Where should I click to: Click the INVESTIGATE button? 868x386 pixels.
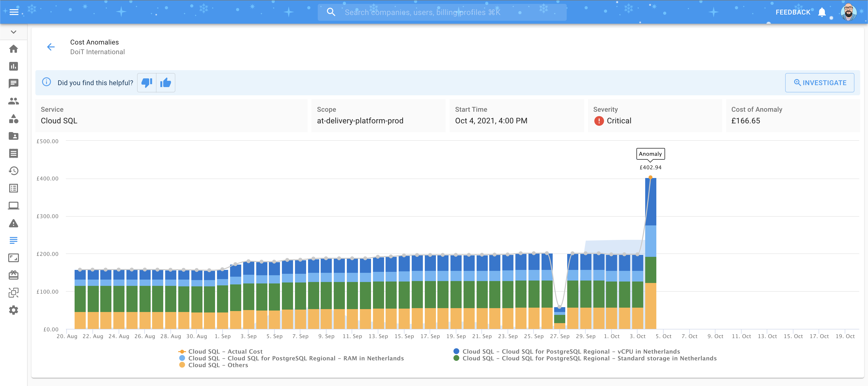click(x=820, y=82)
